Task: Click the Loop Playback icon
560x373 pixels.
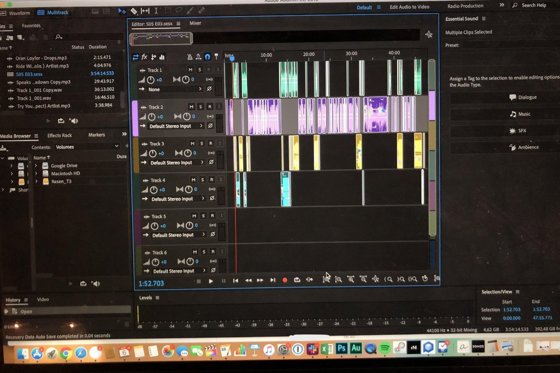Action: [297, 280]
